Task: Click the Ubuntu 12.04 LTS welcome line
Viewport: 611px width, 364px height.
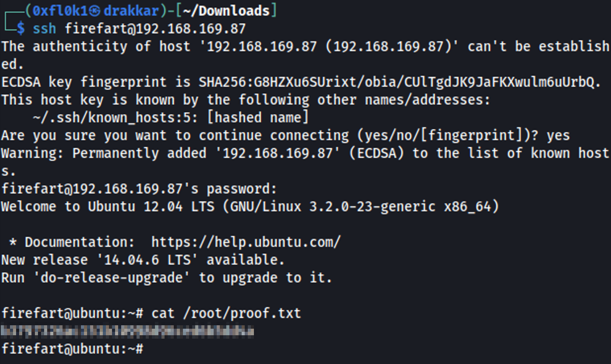Action: tap(250, 207)
